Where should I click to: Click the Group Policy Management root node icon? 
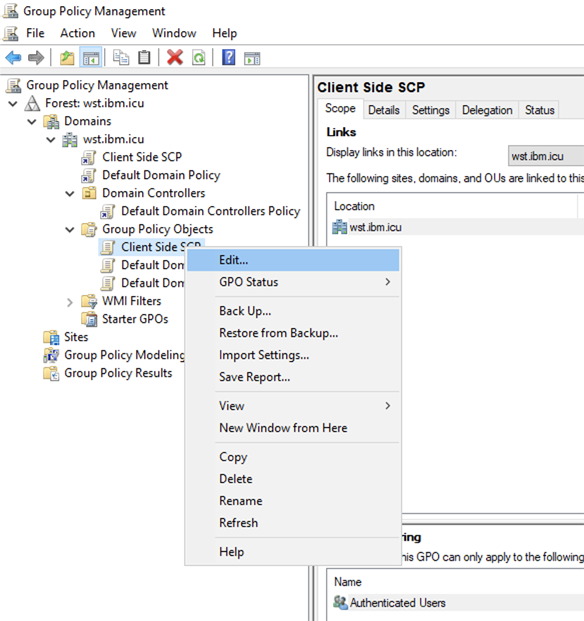click(13, 85)
